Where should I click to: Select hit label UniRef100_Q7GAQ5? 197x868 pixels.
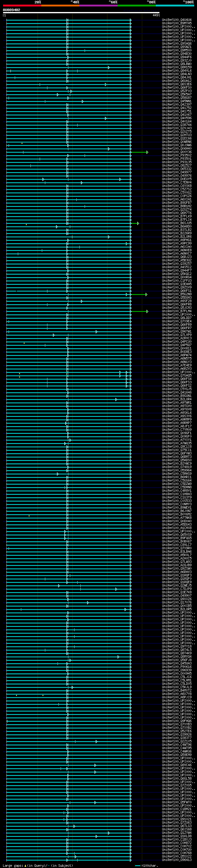(x=177, y=375)
